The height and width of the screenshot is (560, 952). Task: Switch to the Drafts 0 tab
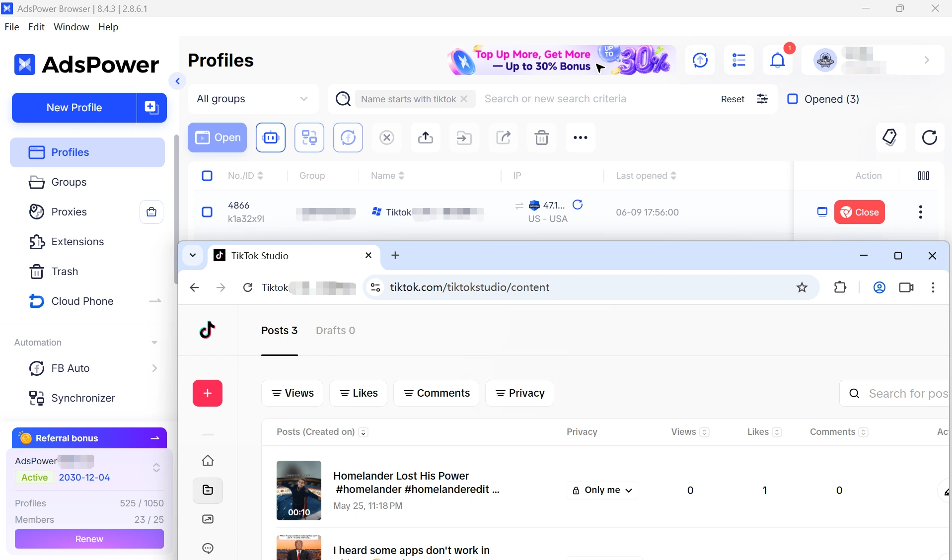[336, 331]
